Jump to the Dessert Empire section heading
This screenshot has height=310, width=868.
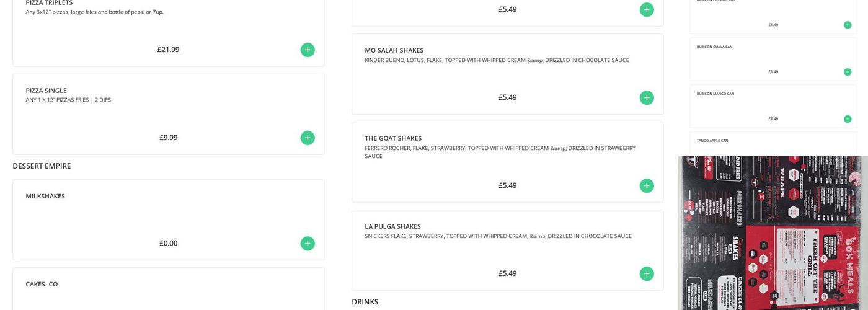click(42, 166)
